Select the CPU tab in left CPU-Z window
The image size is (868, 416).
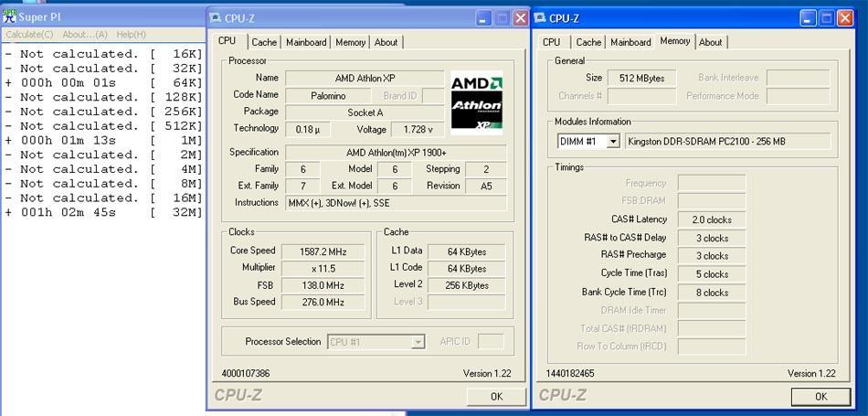pos(227,41)
